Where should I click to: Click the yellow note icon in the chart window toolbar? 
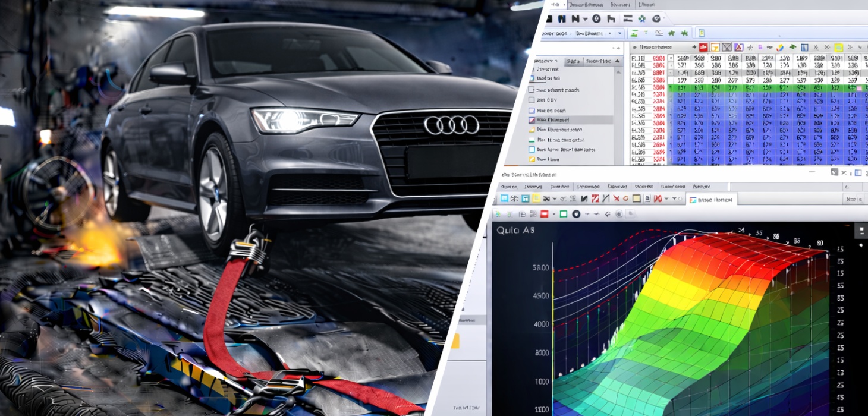(x=536, y=198)
